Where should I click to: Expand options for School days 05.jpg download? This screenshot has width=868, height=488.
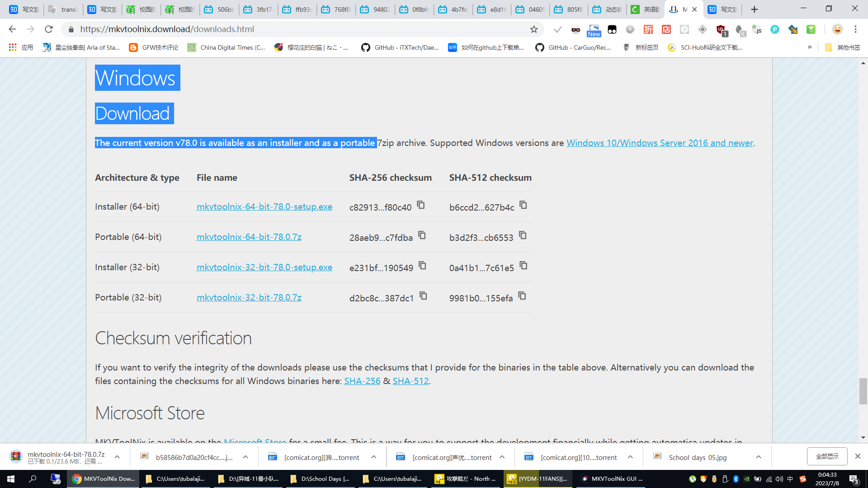[x=759, y=457]
